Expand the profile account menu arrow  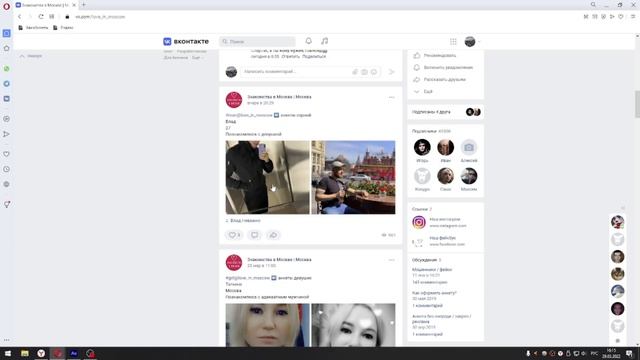pyautogui.click(x=479, y=42)
